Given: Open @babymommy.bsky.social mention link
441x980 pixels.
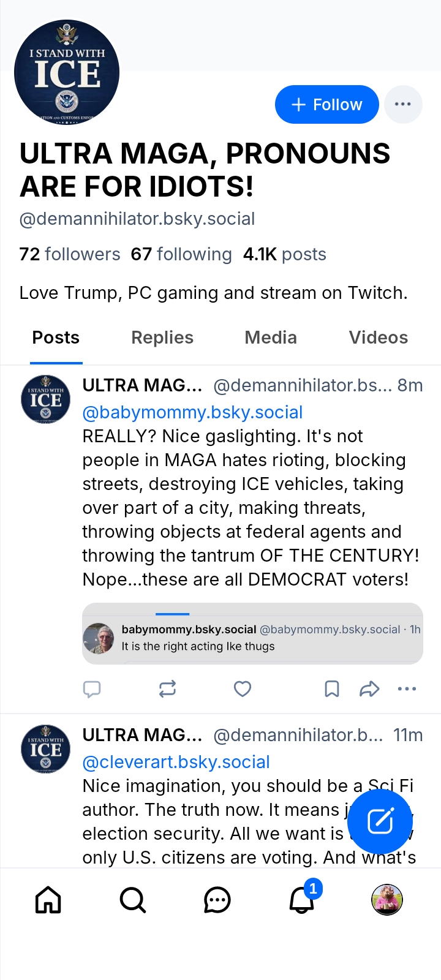Looking at the screenshot, I should coord(192,412).
